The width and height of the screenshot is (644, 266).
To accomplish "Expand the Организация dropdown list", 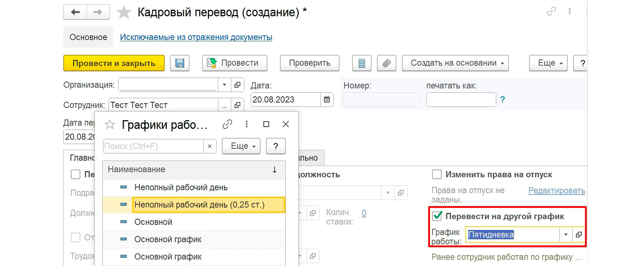I will pyautogui.click(x=224, y=85).
